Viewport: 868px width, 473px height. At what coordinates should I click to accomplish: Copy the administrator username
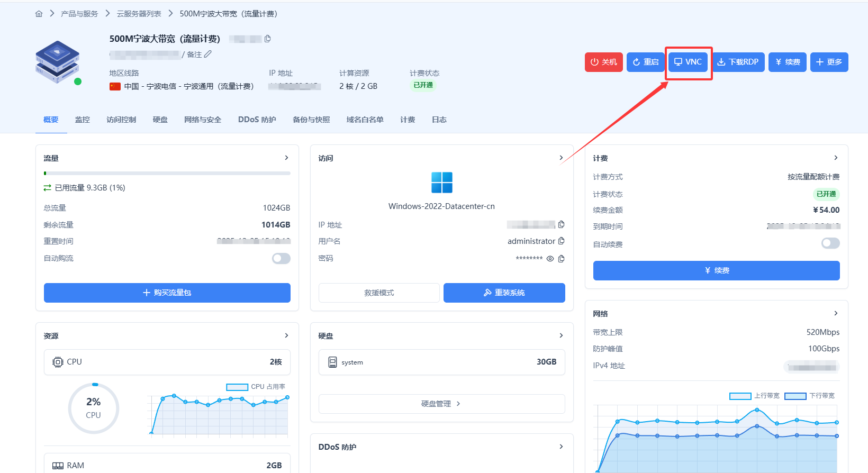[562, 241]
